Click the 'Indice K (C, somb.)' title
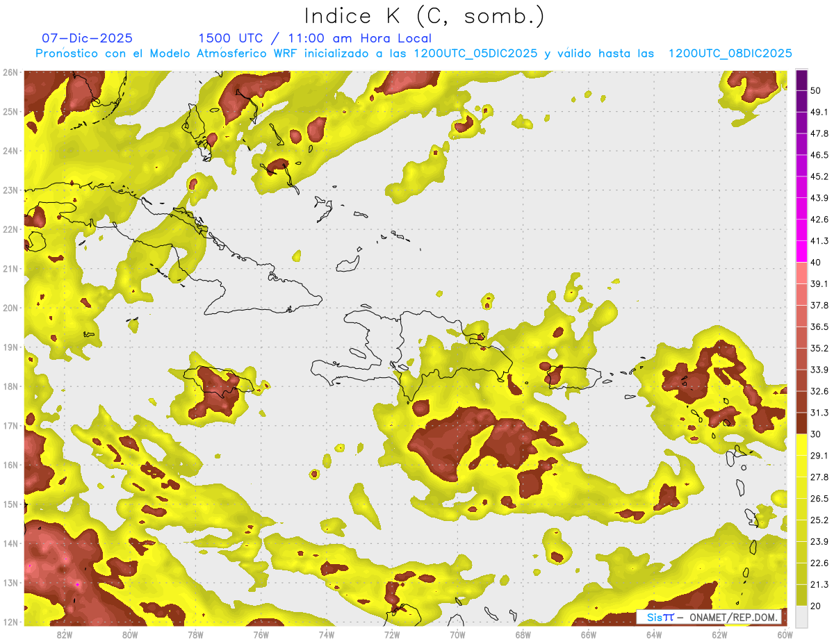Screen dimensions: 834x644 point(425,16)
